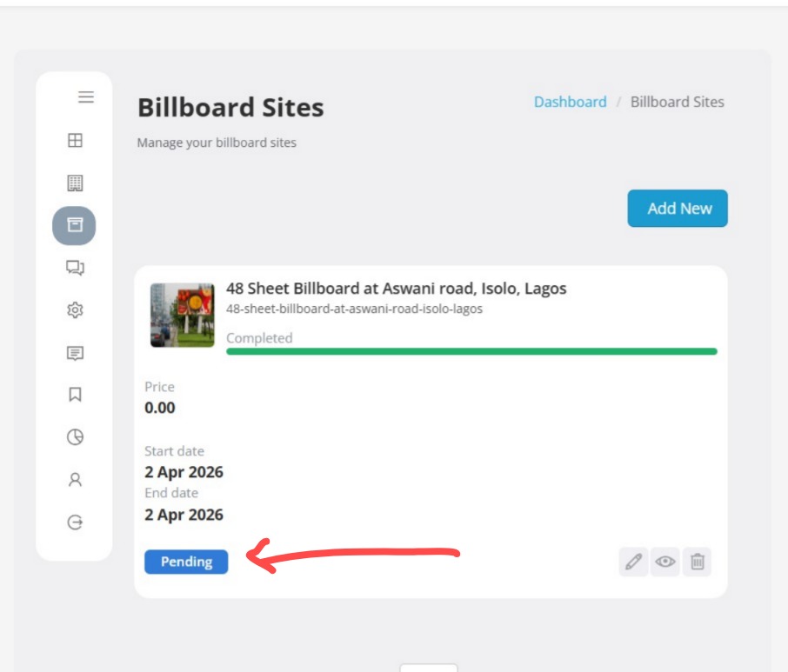Edit the billboard with pencil icon
The image size is (788, 672).
[x=633, y=562]
